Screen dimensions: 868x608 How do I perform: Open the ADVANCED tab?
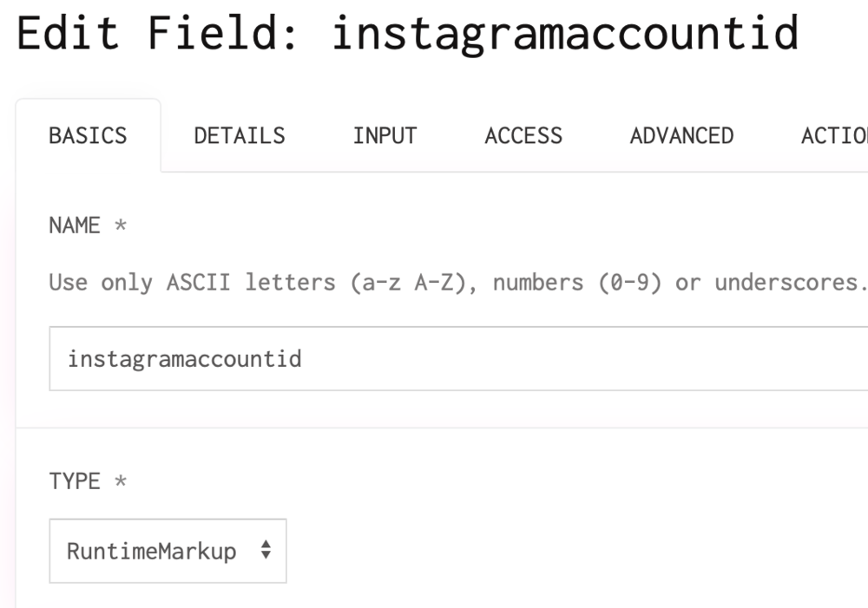click(x=681, y=136)
